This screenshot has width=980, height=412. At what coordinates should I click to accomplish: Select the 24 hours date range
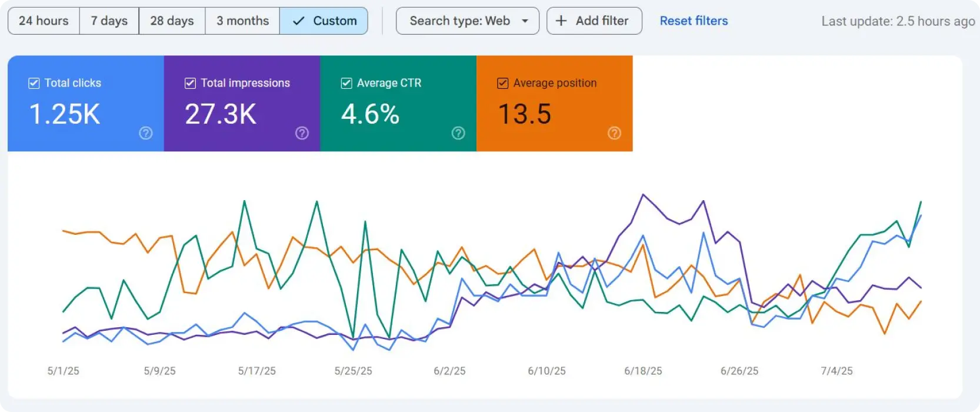coord(44,21)
